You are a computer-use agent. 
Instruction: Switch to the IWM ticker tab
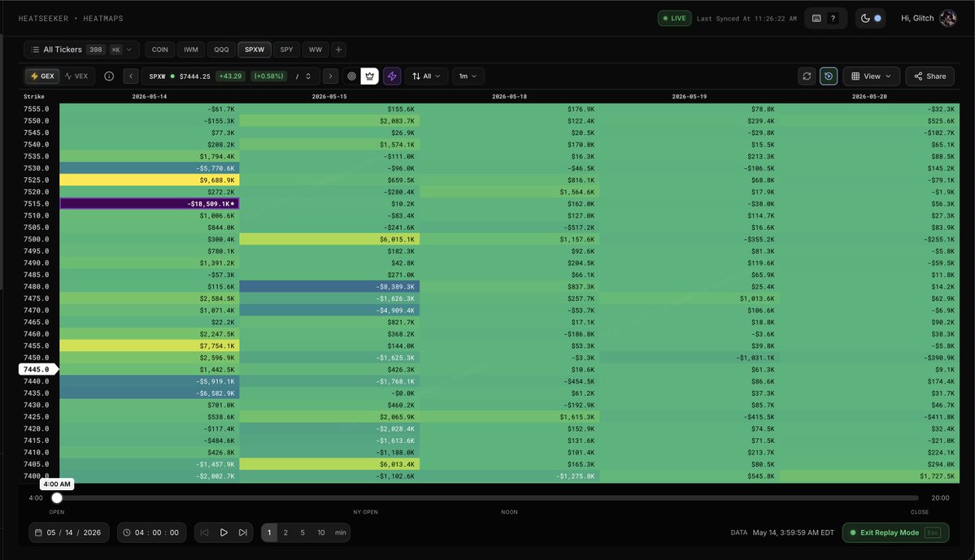(191, 50)
